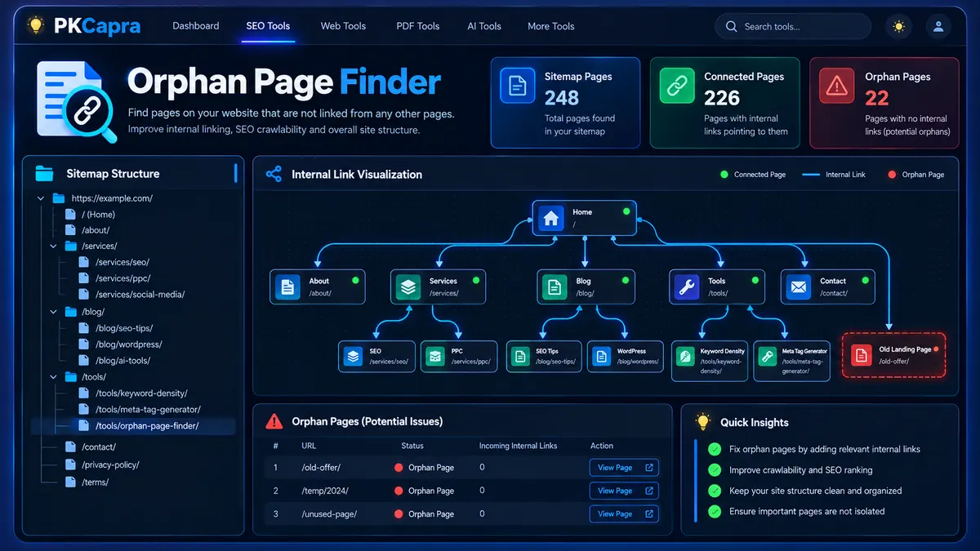Image resolution: width=980 pixels, height=551 pixels.
Task: Click the PPC child node icon
Action: click(x=435, y=356)
